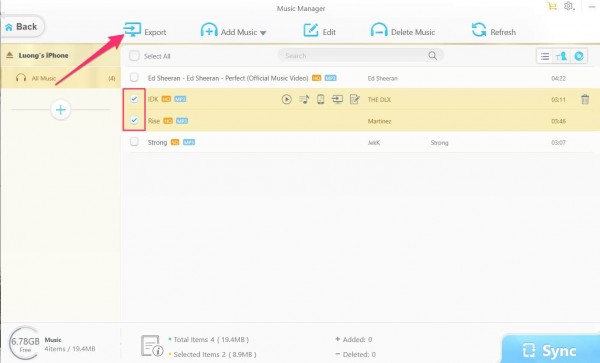Image resolution: width=600 pixels, height=363 pixels.
Task: Select JekK artist text
Action: point(373,143)
